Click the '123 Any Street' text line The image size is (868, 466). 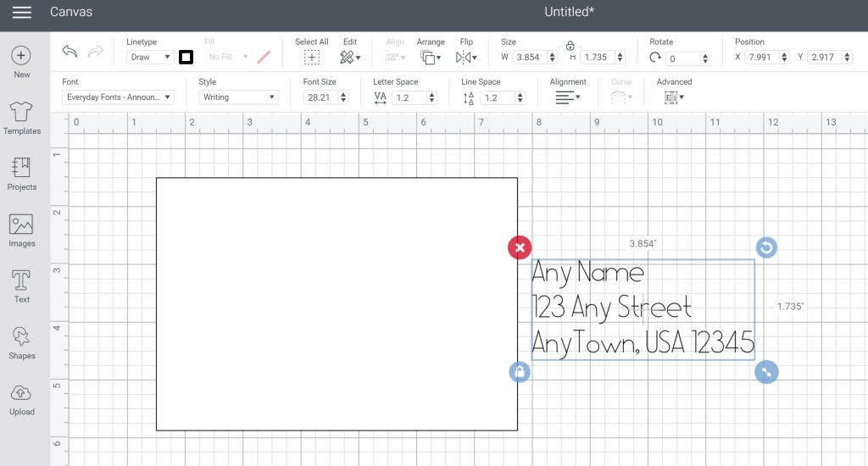tap(612, 308)
